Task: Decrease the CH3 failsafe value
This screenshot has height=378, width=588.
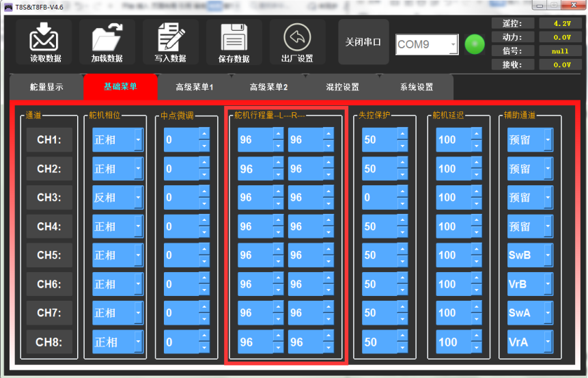Action: 402,203
